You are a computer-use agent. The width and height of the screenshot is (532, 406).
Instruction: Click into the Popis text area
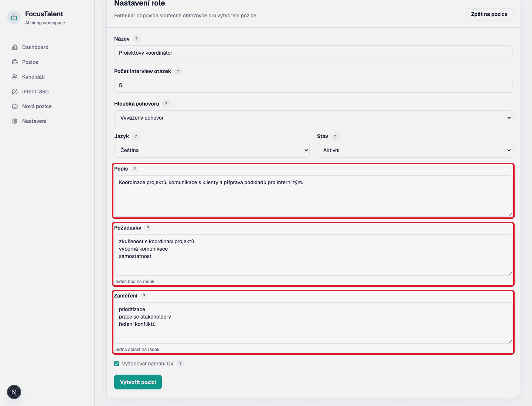(313, 196)
